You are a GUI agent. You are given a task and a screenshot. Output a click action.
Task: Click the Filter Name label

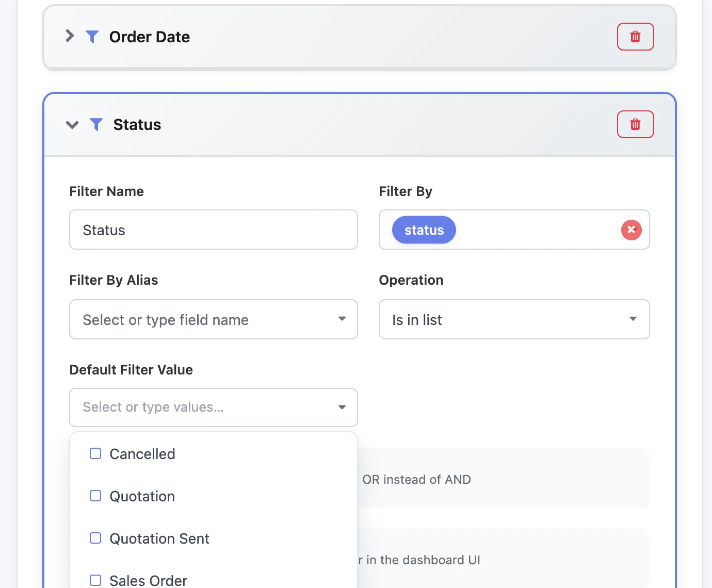coord(107,191)
